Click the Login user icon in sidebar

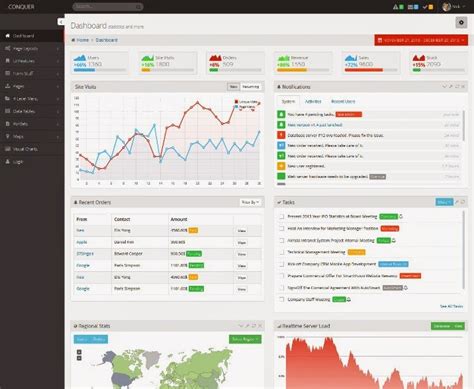(x=8, y=162)
